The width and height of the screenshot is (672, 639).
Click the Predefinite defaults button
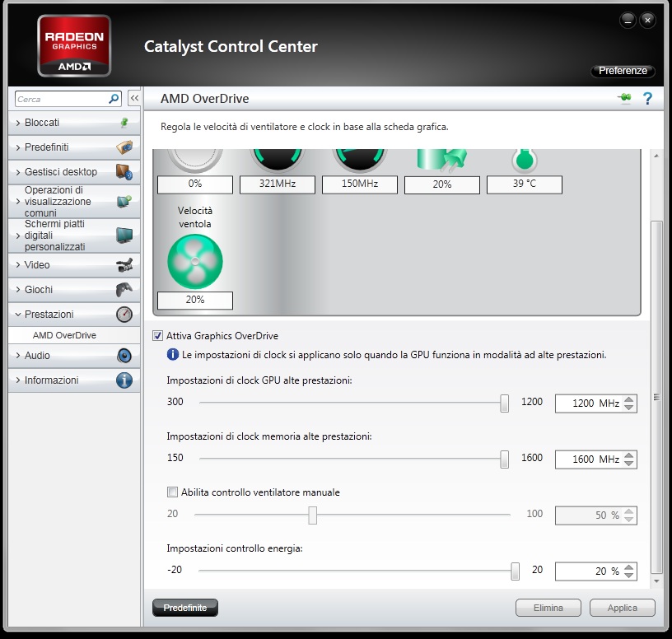[x=185, y=608]
